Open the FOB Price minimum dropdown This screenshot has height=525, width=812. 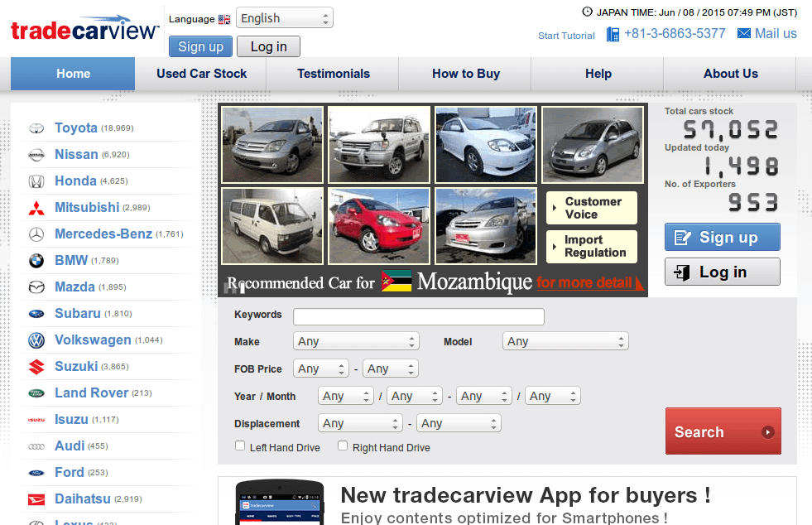[x=321, y=368]
